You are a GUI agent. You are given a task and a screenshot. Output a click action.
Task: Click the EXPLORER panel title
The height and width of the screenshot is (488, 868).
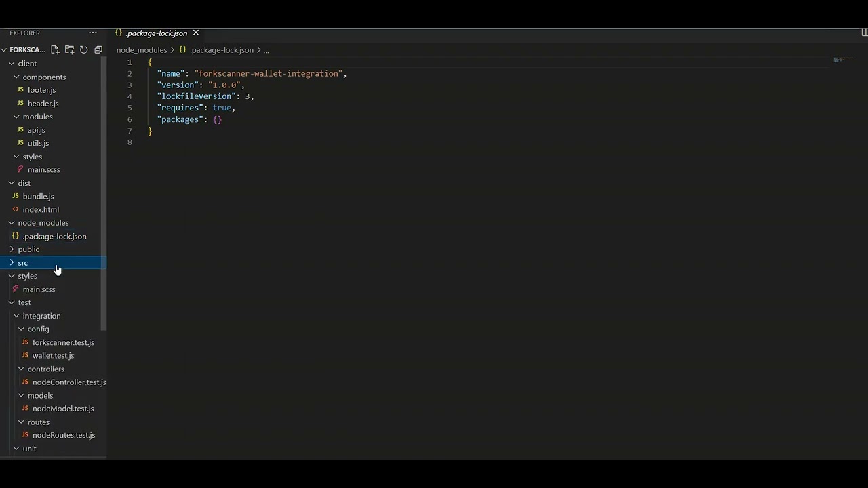(x=24, y=33)
